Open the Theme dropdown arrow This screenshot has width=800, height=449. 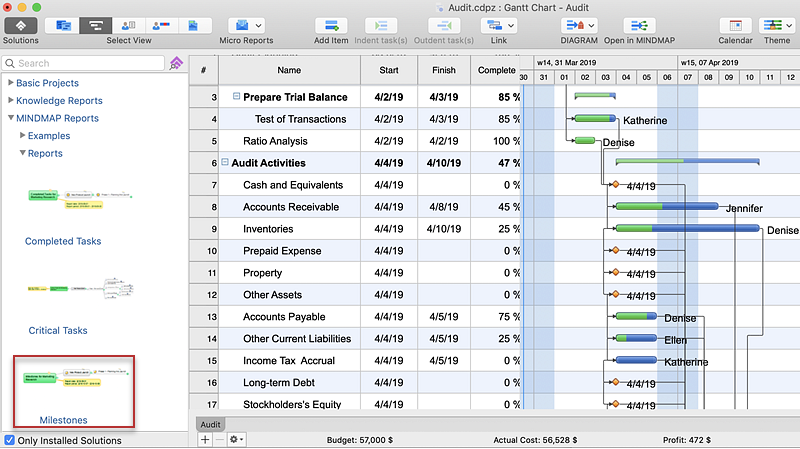(x=789, y=26)
